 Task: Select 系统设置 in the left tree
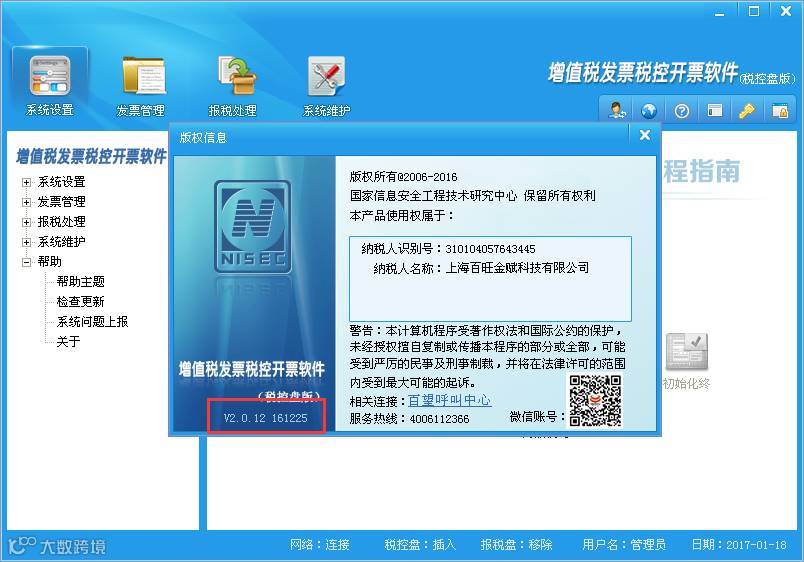[62, 182]
